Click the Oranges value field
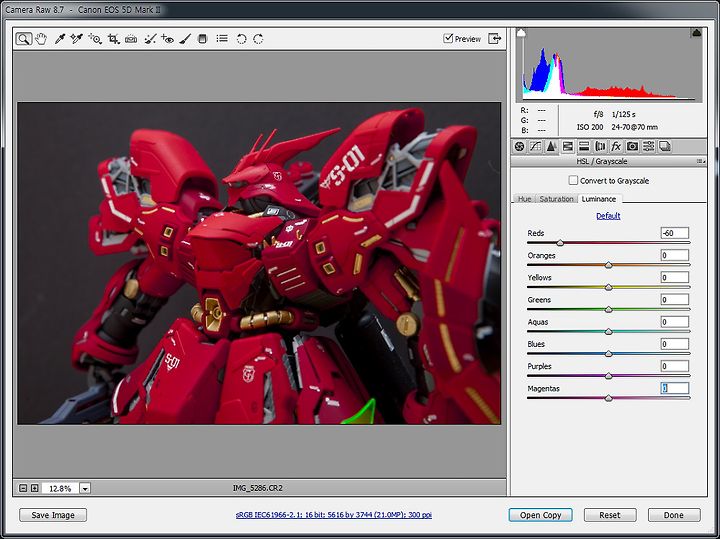 (x=675, y=255)
